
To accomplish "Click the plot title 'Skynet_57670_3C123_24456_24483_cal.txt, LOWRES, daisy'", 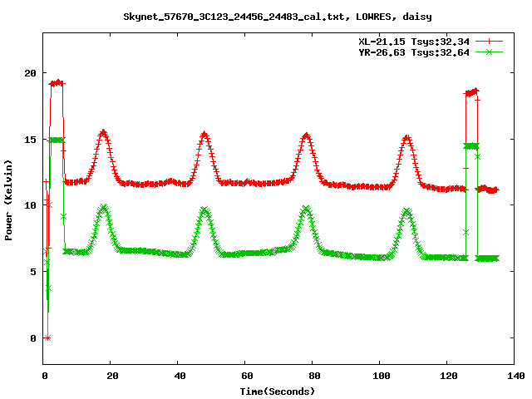I will pyautogui.click(x=278, y=17).
